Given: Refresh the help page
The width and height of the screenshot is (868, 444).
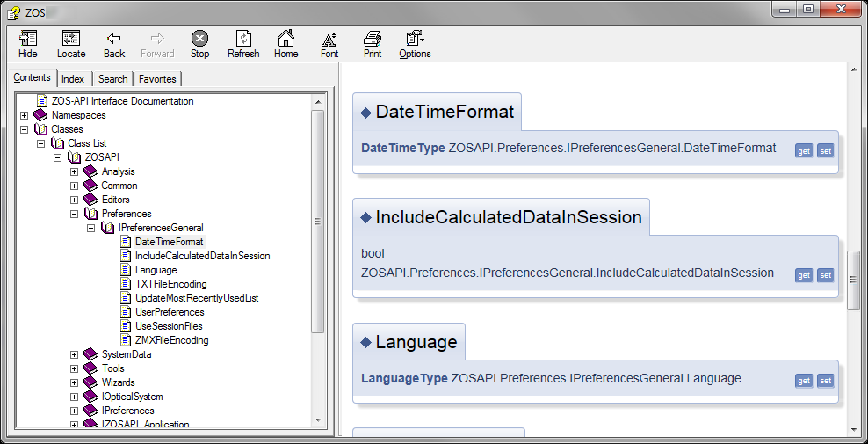Looking at the screenshot, I should tap(243, 39).
